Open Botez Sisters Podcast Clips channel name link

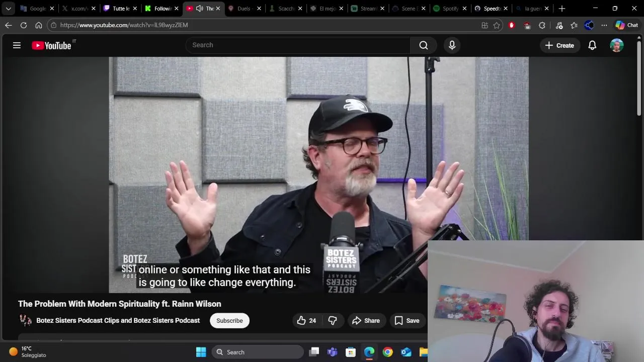coord(118,321)
